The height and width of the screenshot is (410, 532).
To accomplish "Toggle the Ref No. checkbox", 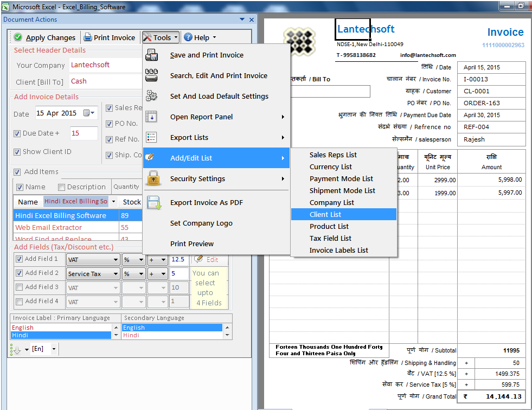I will pyautogui.click(x=109, y=139).
